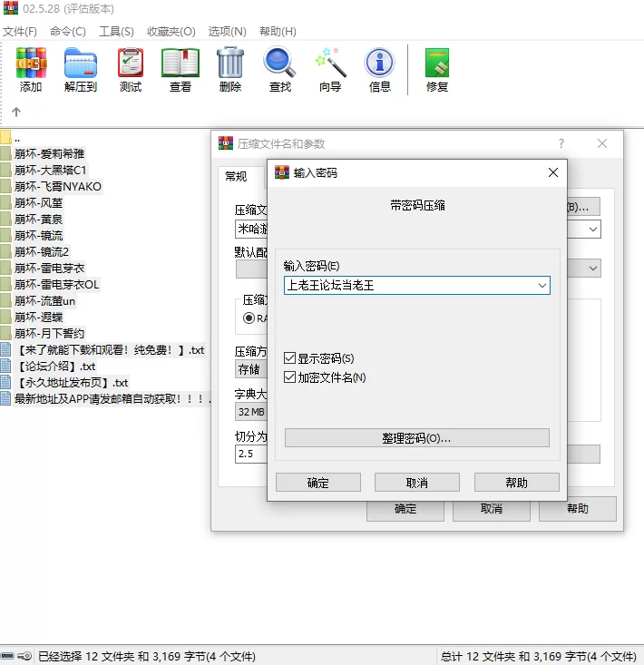Select the 【来了就能下载和观看!纯免费!】.txt file
The width and height of the screenshot is (644, 665).
110,350
